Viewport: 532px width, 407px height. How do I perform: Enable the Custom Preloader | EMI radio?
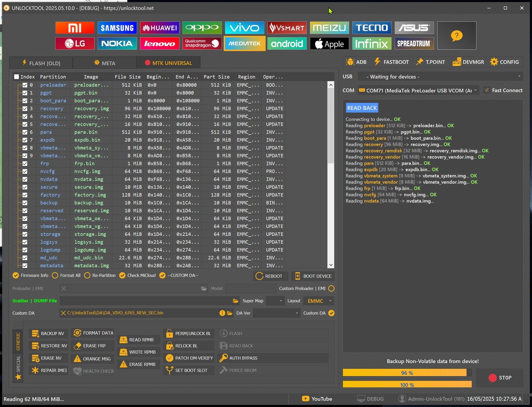point(331,288)
